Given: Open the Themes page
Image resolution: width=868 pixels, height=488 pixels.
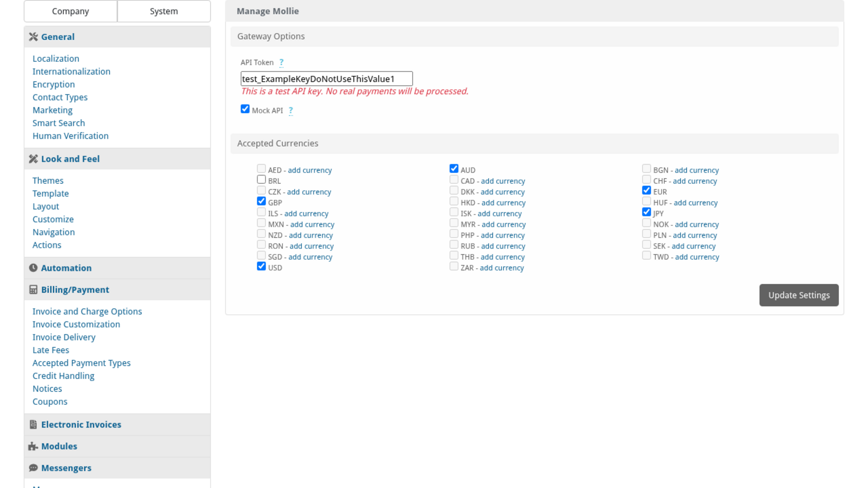Looking at the screenshot, I should pos(48,181).
